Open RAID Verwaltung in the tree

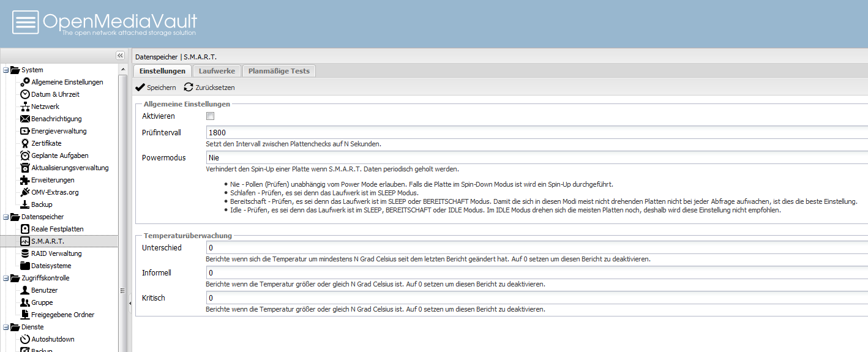click(x=56, y=253)
